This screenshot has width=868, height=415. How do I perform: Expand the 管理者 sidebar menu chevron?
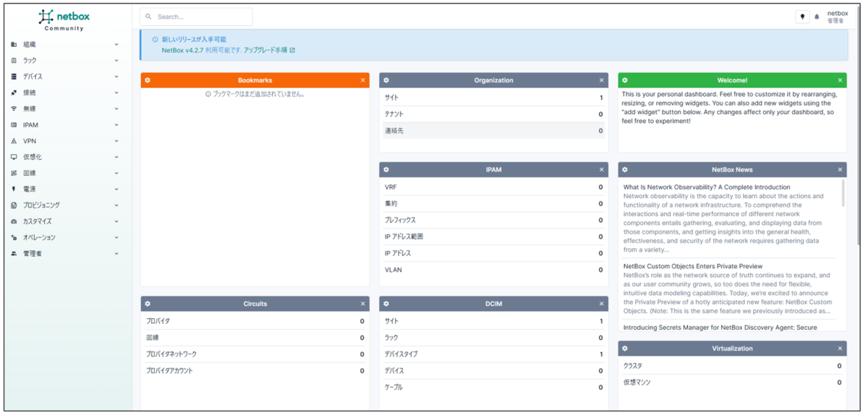coord(116,254)
